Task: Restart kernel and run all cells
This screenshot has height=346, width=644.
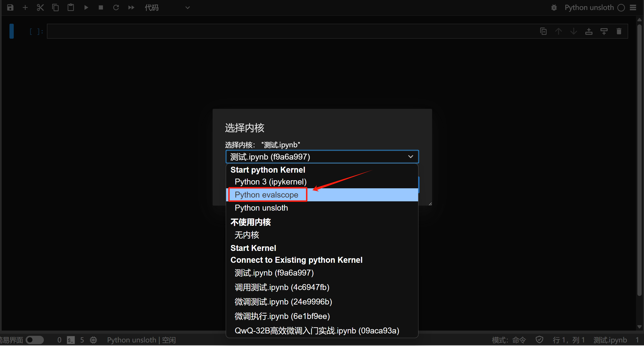Action: point(131,8)
